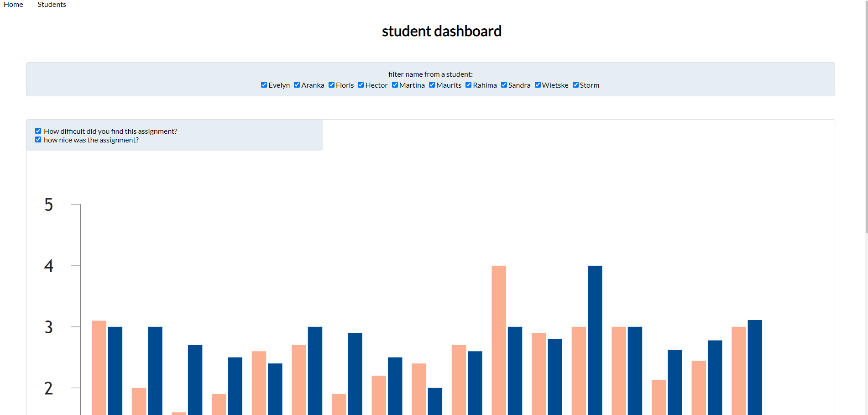Open the Home page
868x415 pixels.
(13, 5)
